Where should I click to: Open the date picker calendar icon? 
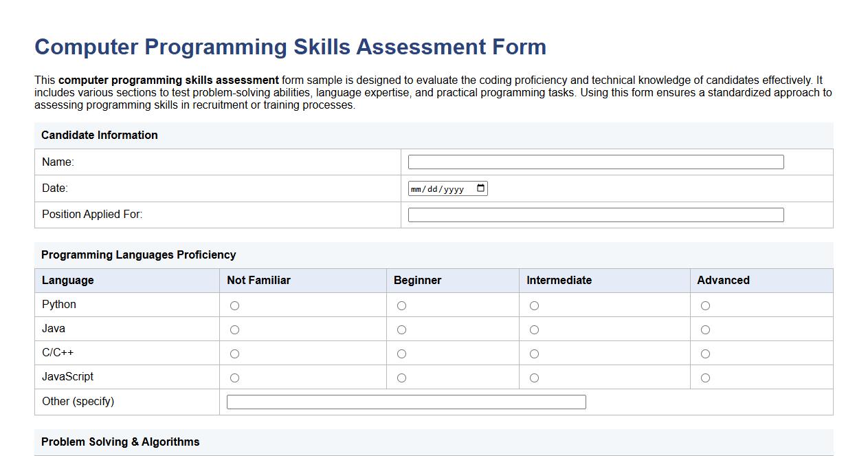pos(481,188)
